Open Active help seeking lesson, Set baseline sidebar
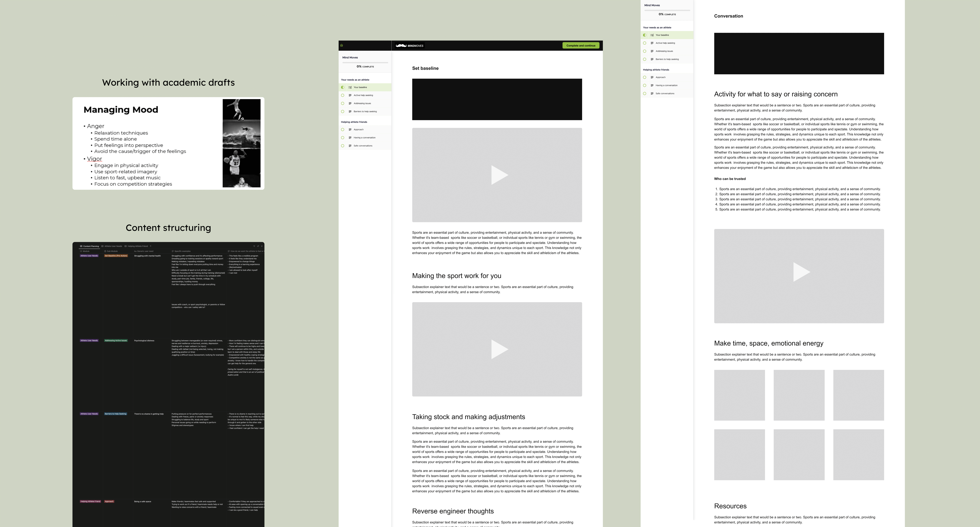The height and width of the screenshot is (527, 980). tap(365, 95)
